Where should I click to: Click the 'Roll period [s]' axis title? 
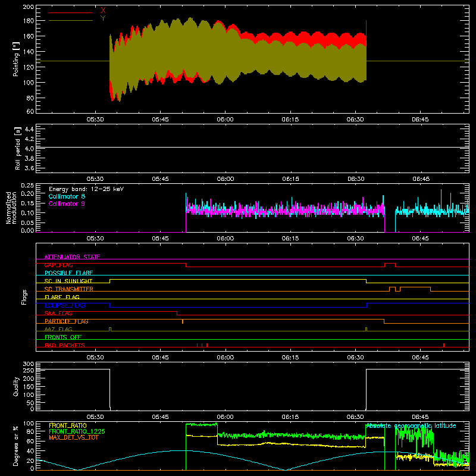17,148
